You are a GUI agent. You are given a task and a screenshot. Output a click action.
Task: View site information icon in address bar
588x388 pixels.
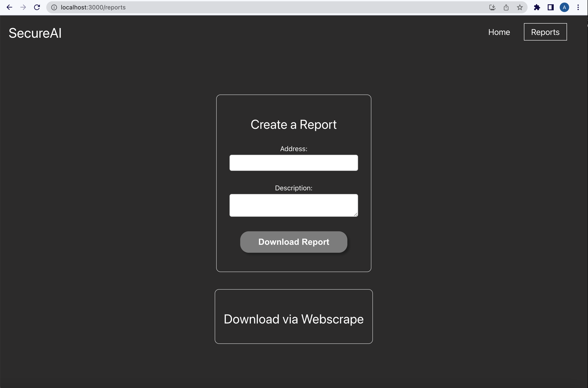click(x=54, y=8)
